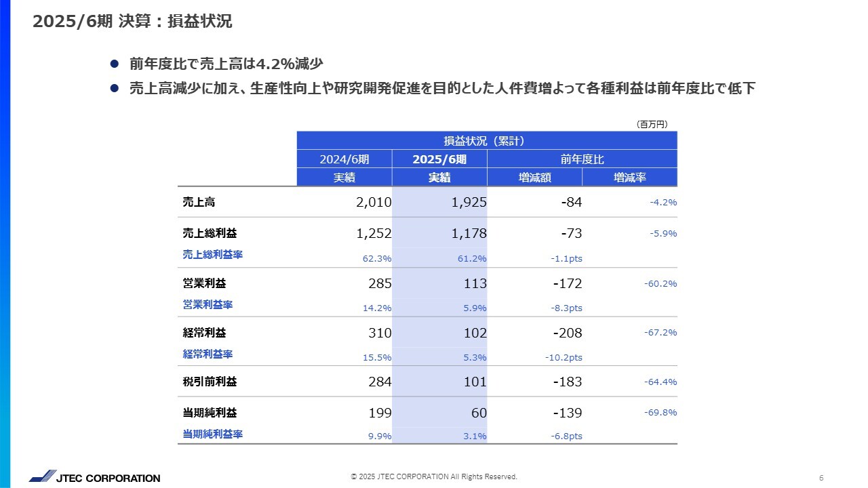Click the 1,925 sales value
Viewport: 868px width, 488px height.
tap(469, 203)
